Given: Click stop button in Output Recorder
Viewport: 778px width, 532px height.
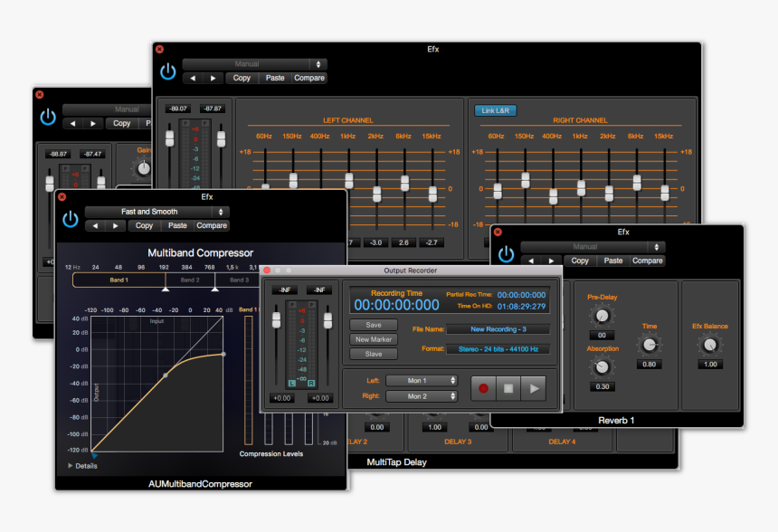Looking at the screenshot, I should 508,388.
